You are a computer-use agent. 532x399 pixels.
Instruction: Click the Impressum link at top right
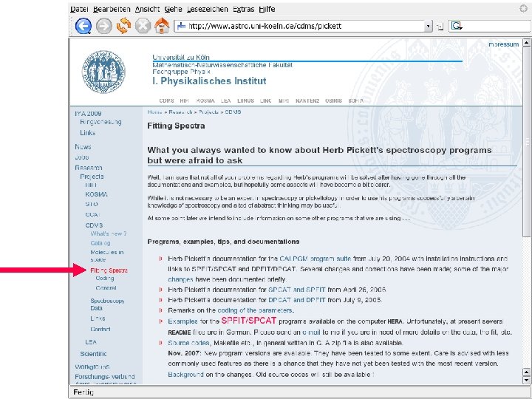pyautogui.click(x=503, y=44)
